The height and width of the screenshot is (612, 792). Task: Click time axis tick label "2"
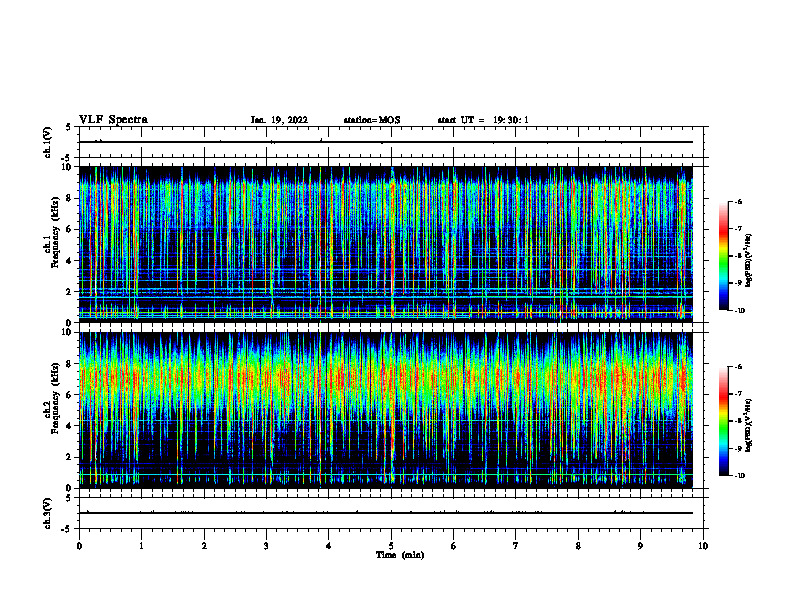(x=204, y=546)
